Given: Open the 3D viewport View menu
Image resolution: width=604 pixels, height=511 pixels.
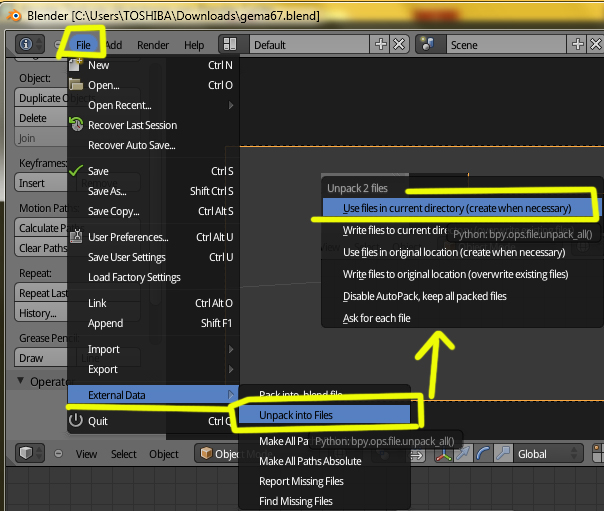Looking at the screenshot, I should pyautogui.click(x=86, y=454).
